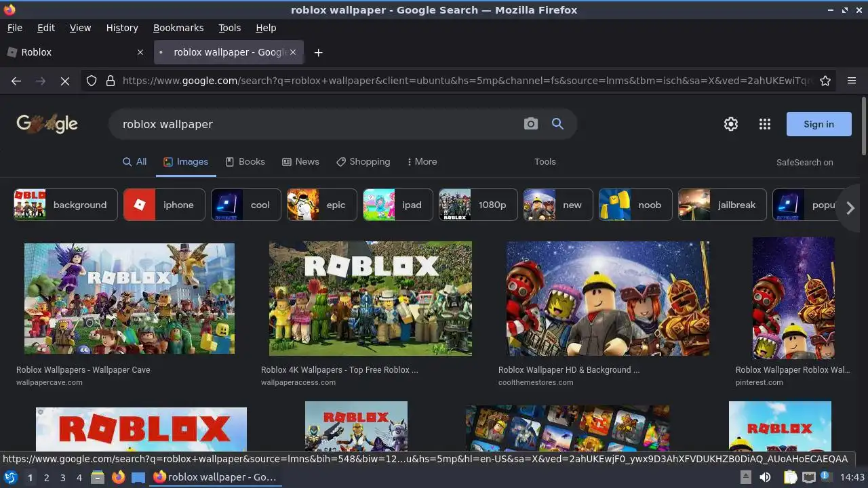Filter by the cool chip
This screenshot has height=488, width=868.
pyautogui.click(x=246, y=205)
